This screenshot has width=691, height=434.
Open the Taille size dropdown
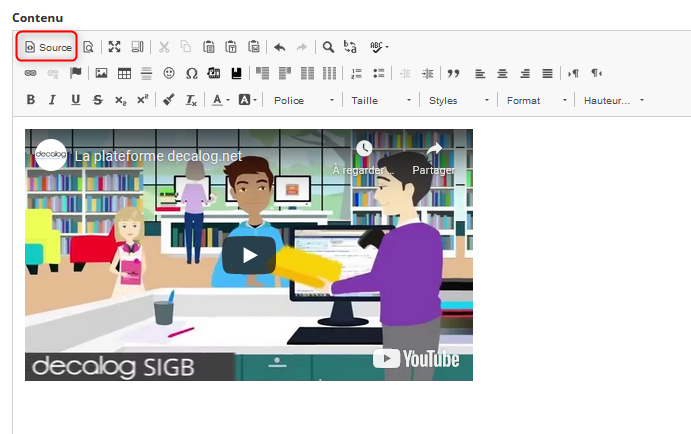coord(381,100)
